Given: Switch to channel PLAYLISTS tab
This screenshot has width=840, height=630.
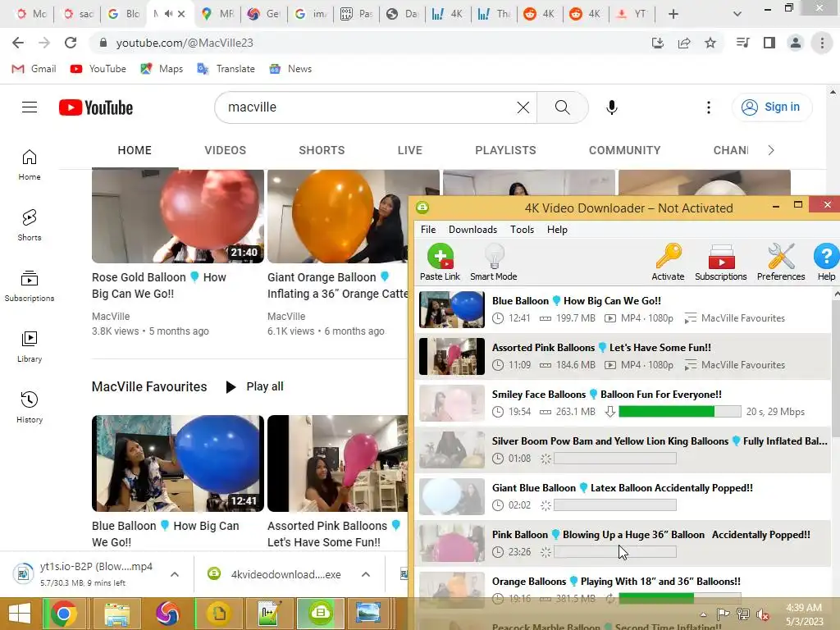Looking at the screenshot, I should [505, 151].
